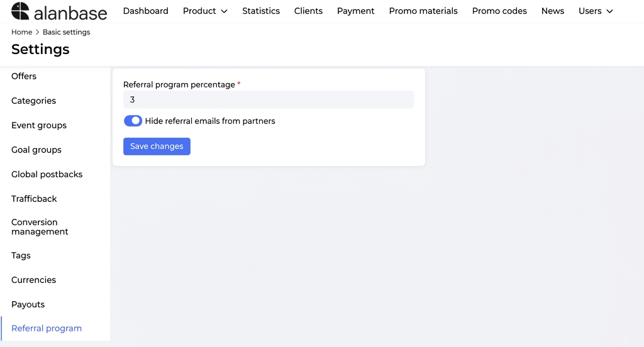Image resolution: width=644 pixels, height=347 pixels.
Task: Select Offers in settings sidebar
Action: 24,77
